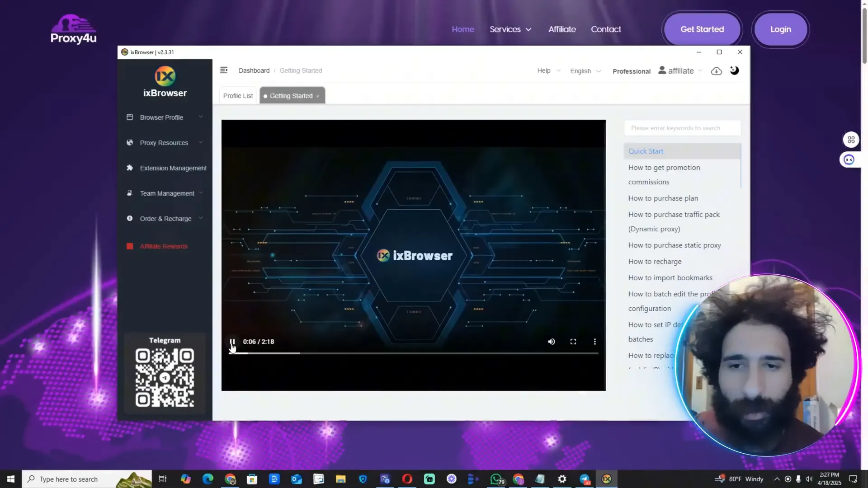This screenshot has width=868, height=488.
Task: Click the cloud download icon in header
Action: [717, 71]
